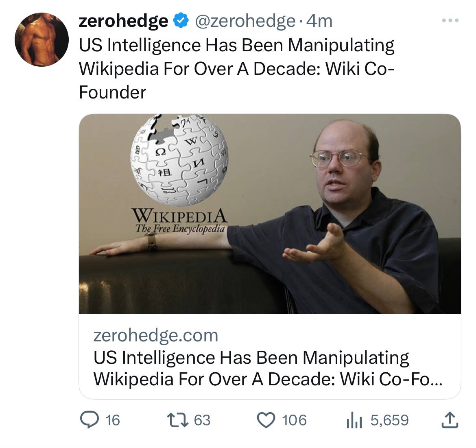Click the zerohedge.com domain in card
Viewport: 476px width, 448px height.
pyautogui.click(x=156, y=335)
